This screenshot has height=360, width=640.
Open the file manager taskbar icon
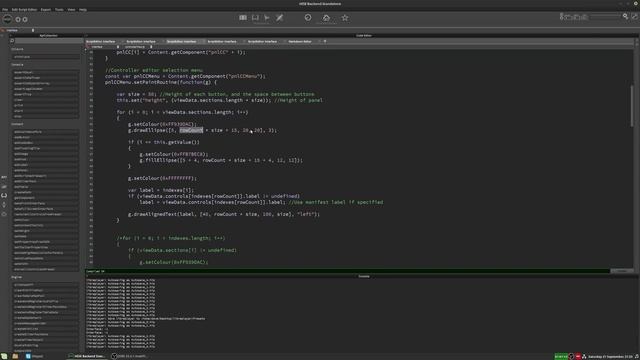click(15, 356)
